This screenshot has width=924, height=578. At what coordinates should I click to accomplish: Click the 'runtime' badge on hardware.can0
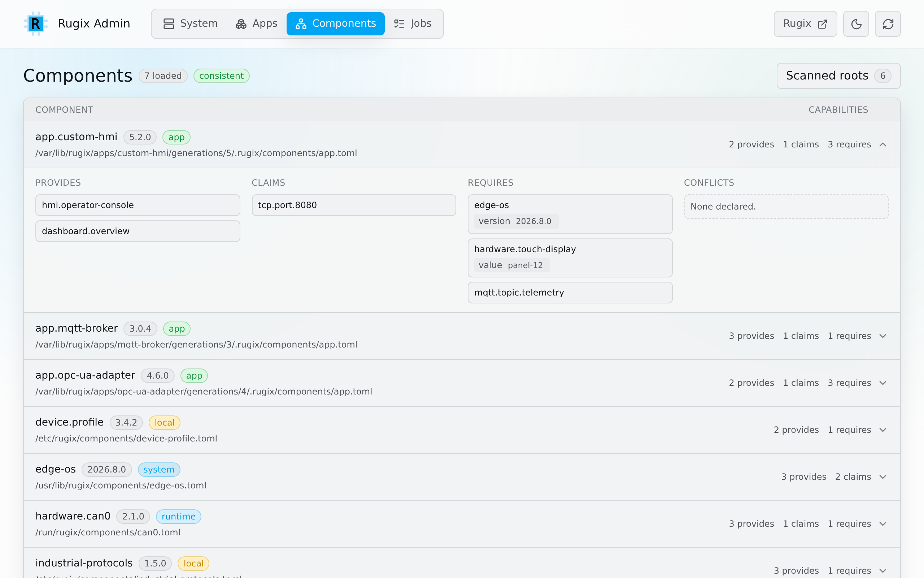(x=179, y=517)
